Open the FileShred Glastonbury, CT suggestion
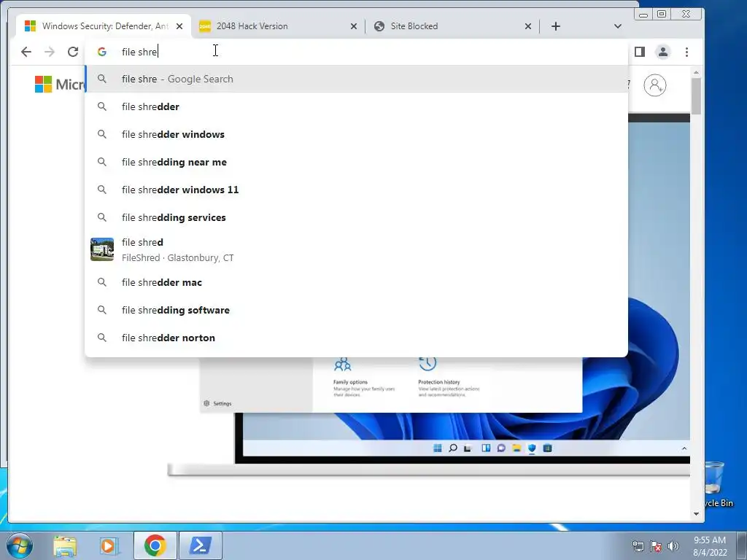747x560 pixels. 356,249
